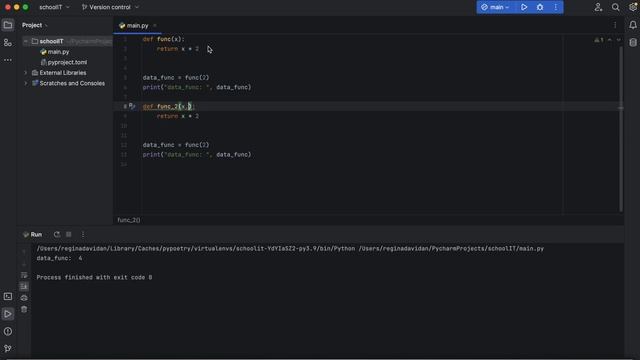640x360 pixels.
Task: Click the gutter icon beside func_2
Action: tap(132, 106)
